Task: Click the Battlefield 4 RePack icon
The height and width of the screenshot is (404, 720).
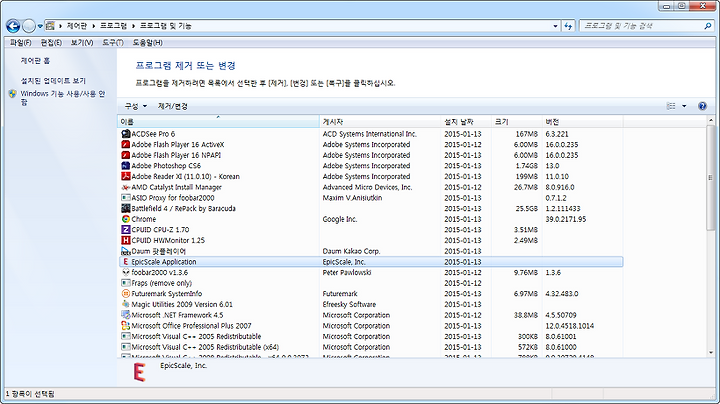Action: (x=126, y=208)
